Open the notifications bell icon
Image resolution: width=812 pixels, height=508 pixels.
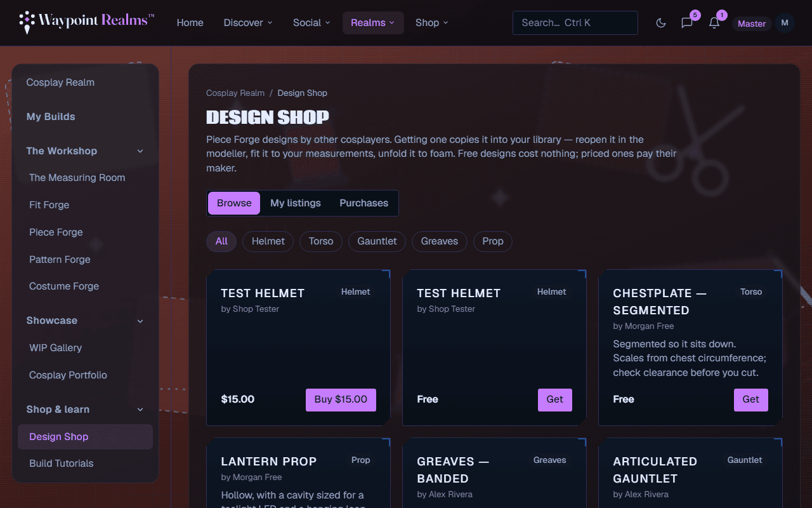[714, 23]
